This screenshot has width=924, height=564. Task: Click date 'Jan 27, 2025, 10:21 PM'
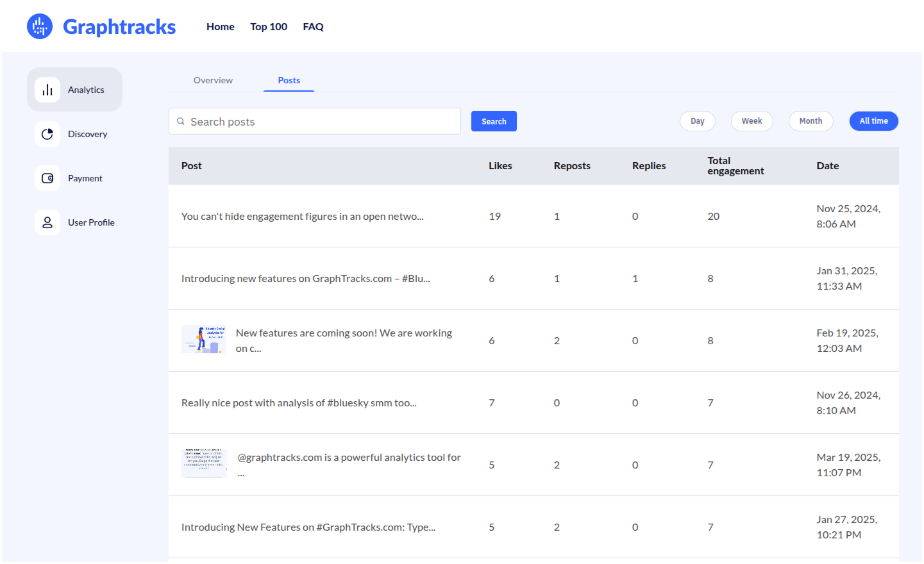(x=847, y=527)
